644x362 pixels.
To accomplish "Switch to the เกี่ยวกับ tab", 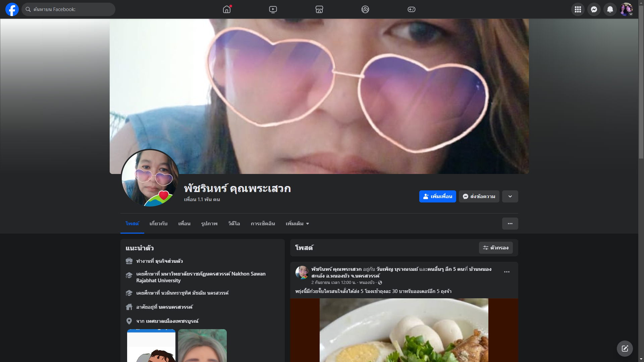I will pyautogui.click(x=158, y=224).
